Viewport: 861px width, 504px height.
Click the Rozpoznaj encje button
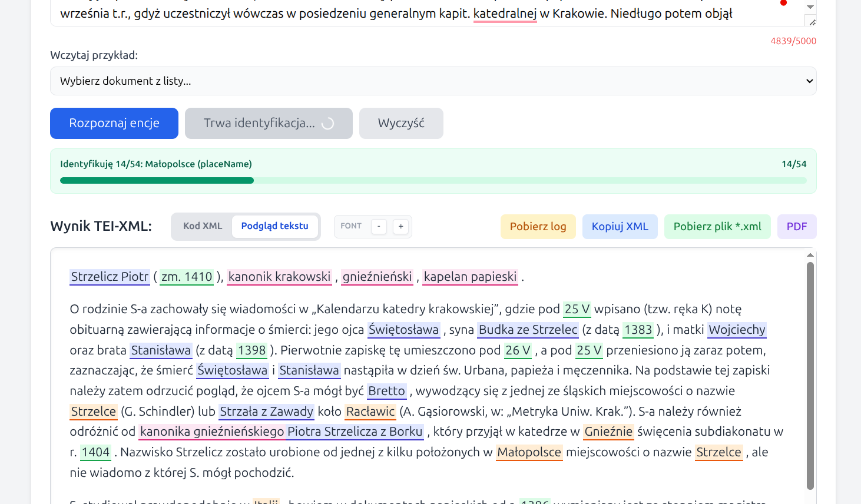(114, 123)
